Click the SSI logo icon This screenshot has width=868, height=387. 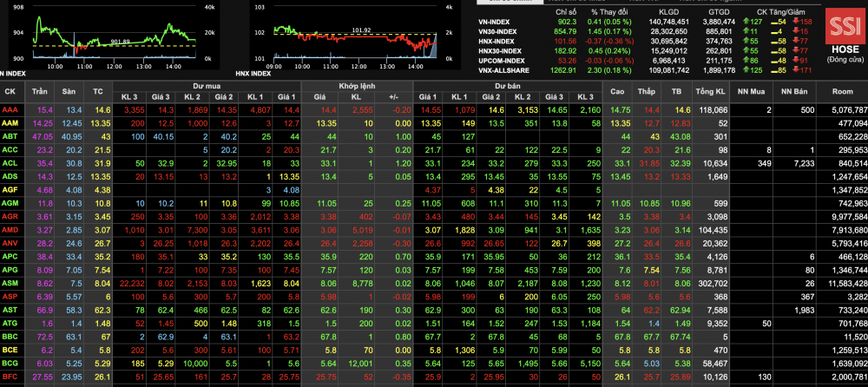point(840,26)
